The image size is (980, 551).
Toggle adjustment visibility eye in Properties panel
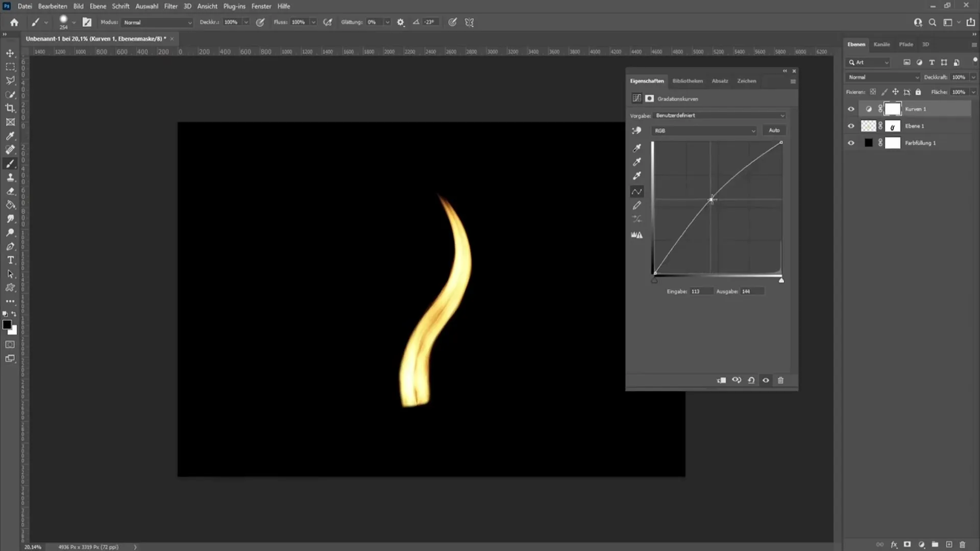(x=766, y=381)
